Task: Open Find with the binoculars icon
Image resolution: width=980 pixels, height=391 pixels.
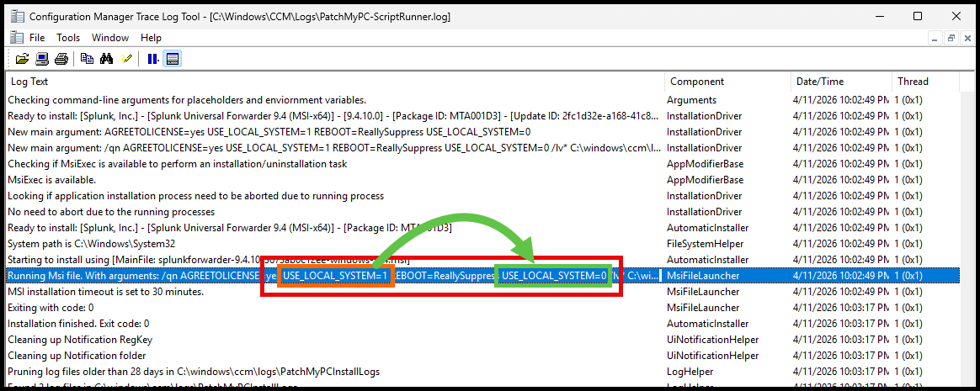Action: coord(106,60)
